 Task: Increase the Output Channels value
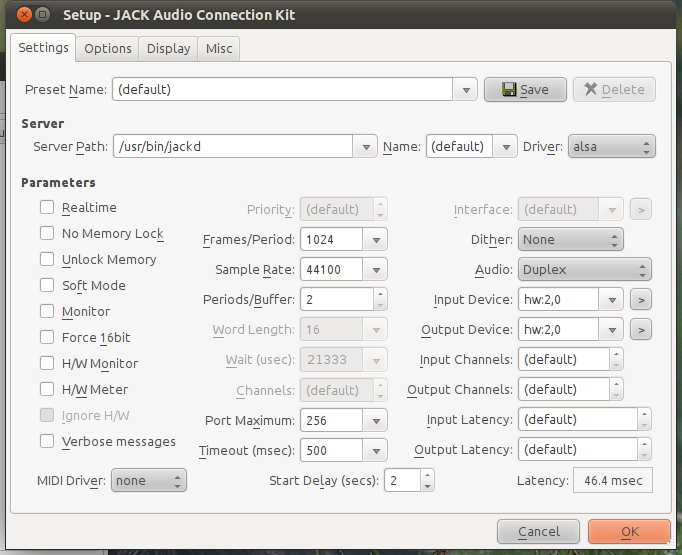tap(616, 384)
